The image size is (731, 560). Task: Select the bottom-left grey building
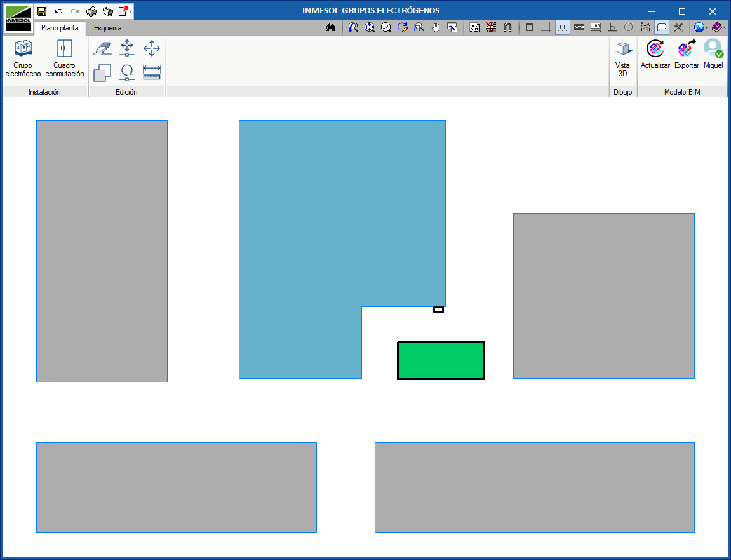coord(176,487)
